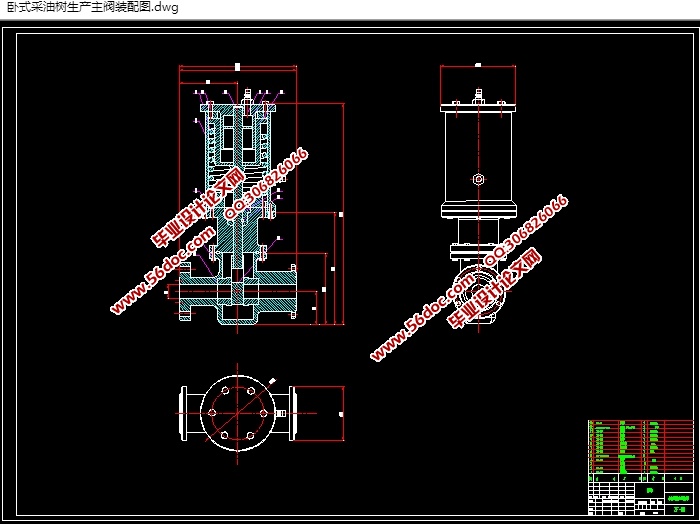Viewport: 700px width, 524px height.
Task: Select the top view with bolt circle
Action: (261, 414)
